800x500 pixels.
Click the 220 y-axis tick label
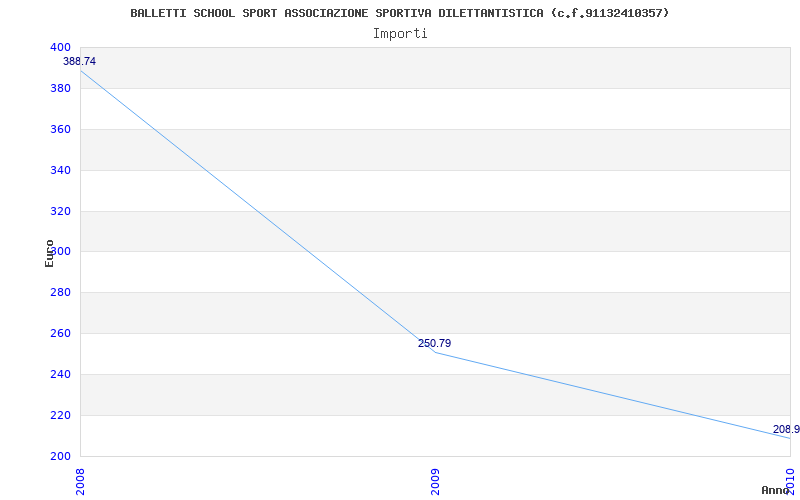[60, 415]
